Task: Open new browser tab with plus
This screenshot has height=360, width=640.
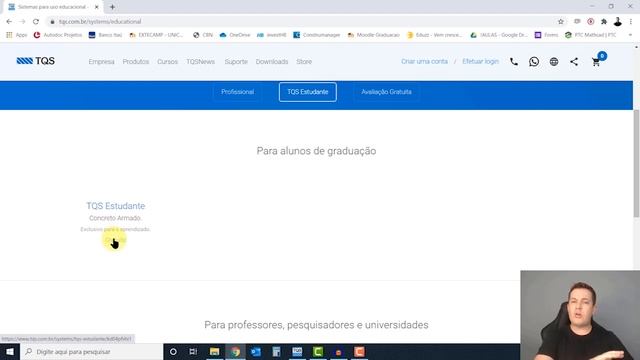Action: [112, 7]
